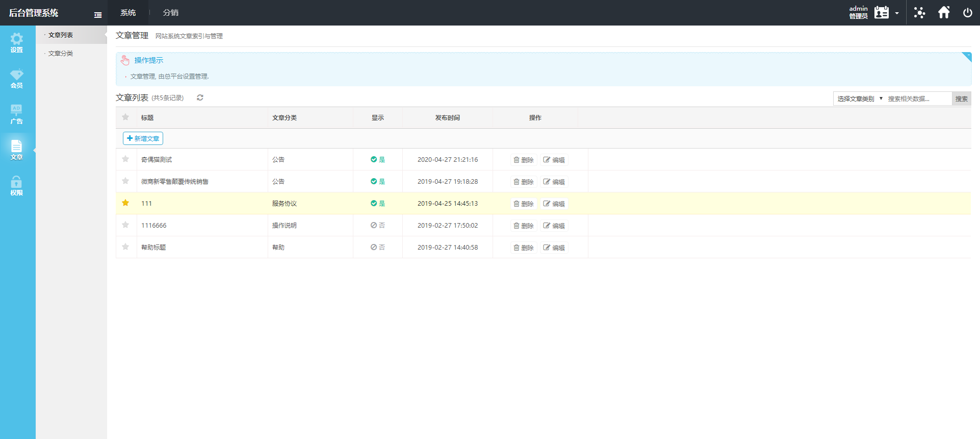Refresh the article list

coord(200,97)
